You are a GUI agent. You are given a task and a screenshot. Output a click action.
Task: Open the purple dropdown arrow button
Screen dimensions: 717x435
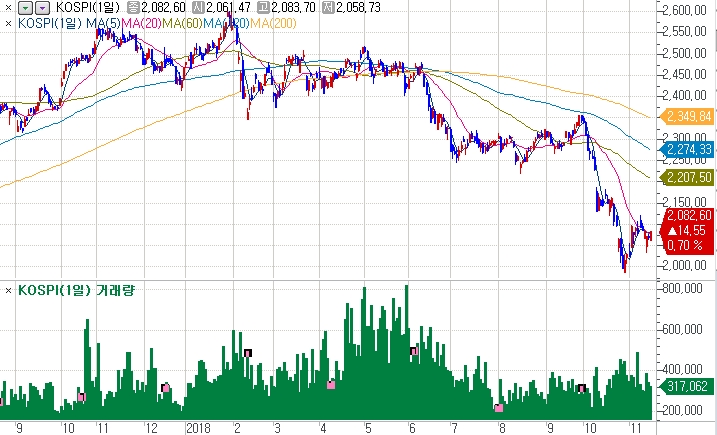pyautogui.click(x=42, y=7)
